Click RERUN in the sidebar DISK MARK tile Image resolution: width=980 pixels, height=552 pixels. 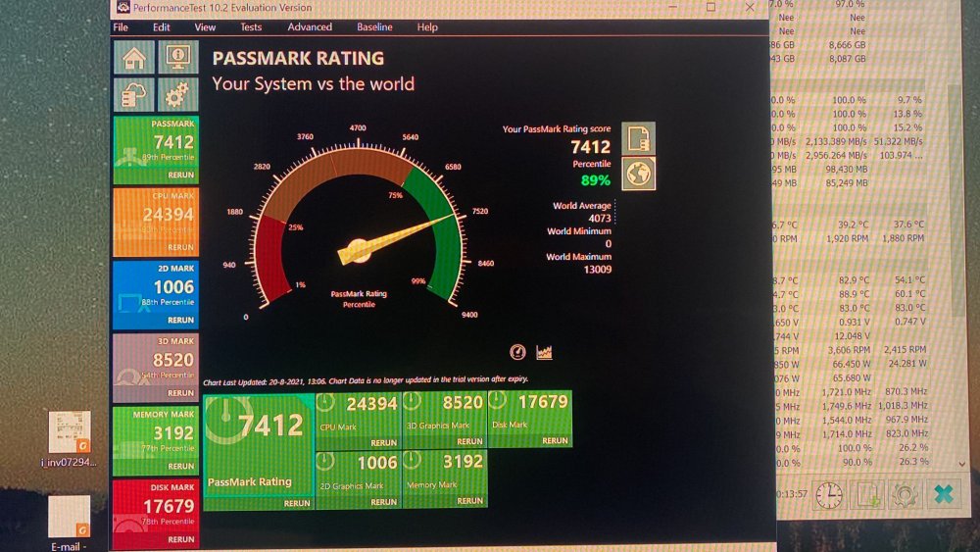coord(180,539)
